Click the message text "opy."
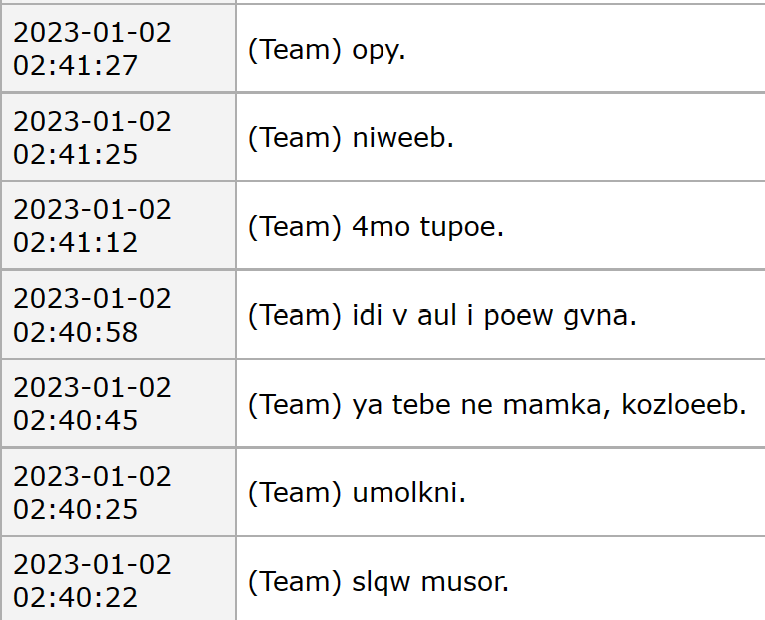 coord(380,50)
